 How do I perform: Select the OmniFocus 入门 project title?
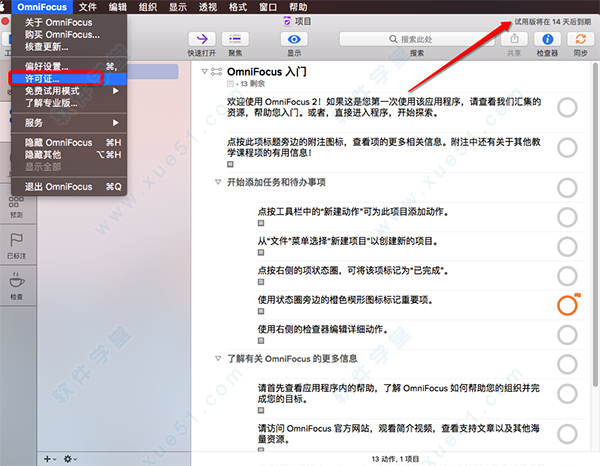[266, 72]
